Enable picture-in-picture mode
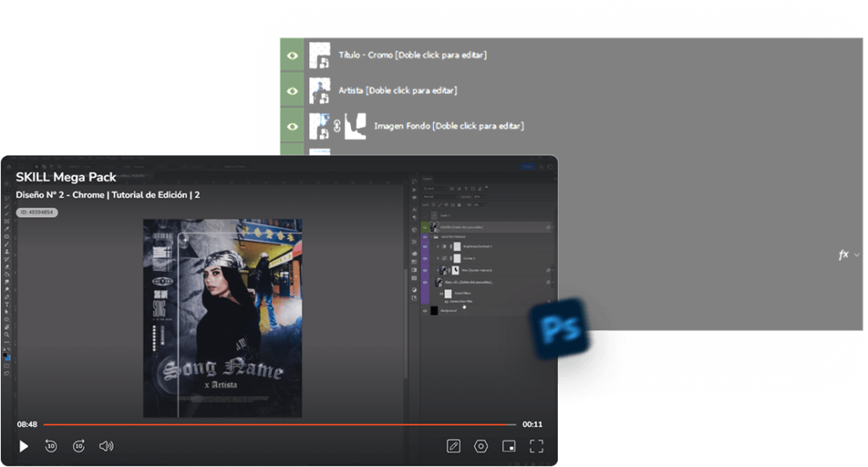Image resolution: width=868 pixels, height=467 pixels. [509, 446]
